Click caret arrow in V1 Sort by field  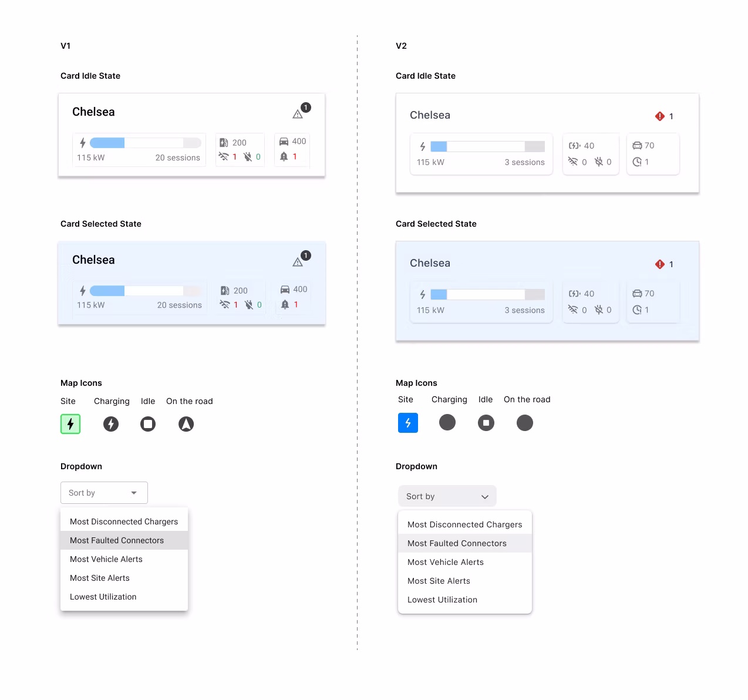point(134,493)
